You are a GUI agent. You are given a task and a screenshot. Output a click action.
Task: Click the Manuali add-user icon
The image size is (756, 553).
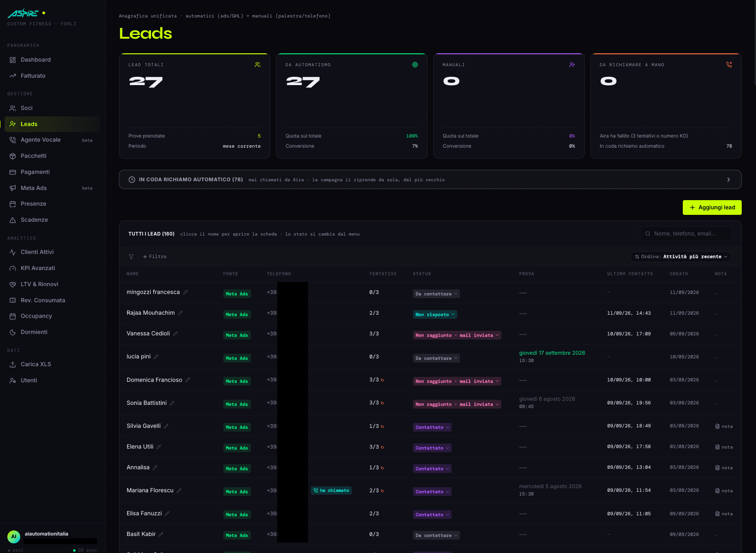[x=572, y=65]
